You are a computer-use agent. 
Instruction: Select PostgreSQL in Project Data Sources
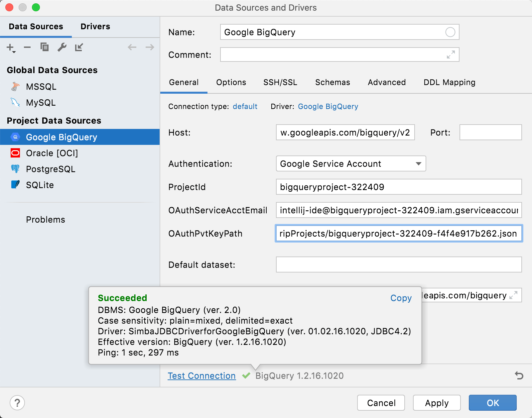51,169
